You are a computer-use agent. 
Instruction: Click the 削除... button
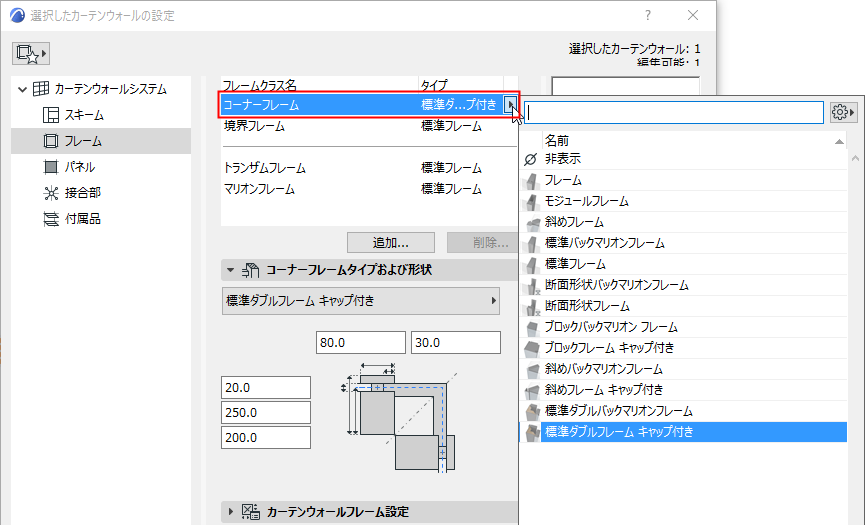483,243
